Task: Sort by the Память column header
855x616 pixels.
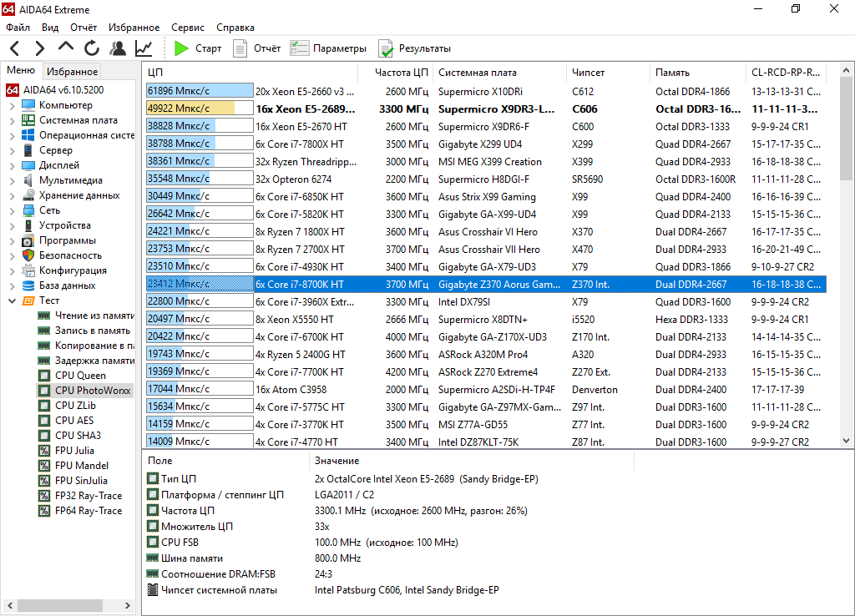Action: click(697, 73)
